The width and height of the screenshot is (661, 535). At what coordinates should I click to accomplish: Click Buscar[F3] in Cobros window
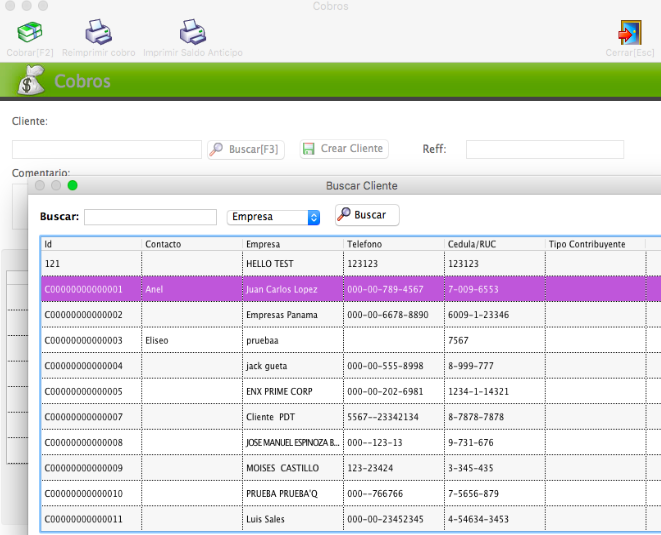[x=246, y=149]
